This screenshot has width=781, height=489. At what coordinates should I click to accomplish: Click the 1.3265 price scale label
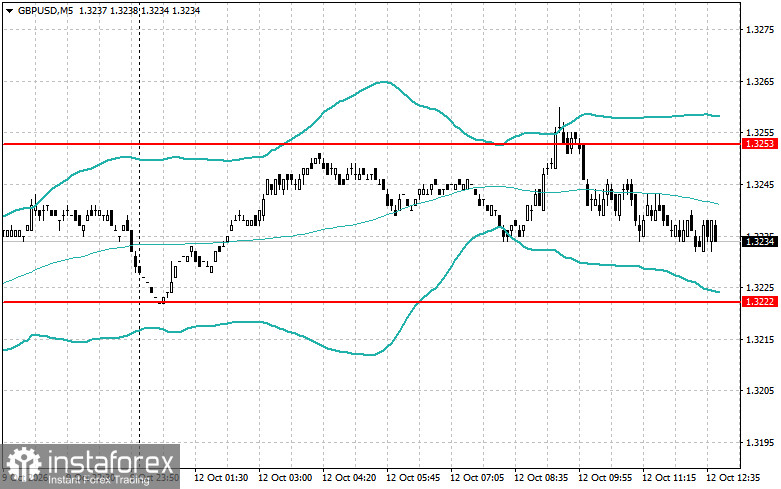click(x=760, y=82)
